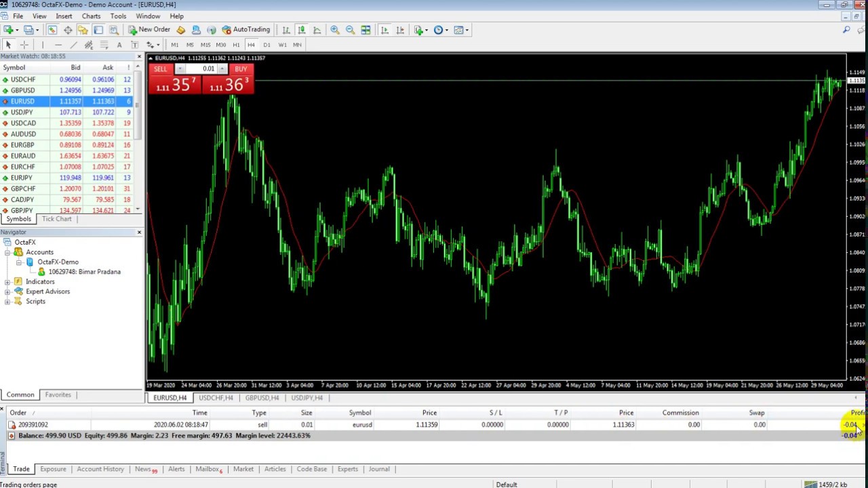Image resolution: width=868 pixels, height=488 pixels.
Task: Select the Equidistant Channel tool
Action: pos(89,45)
